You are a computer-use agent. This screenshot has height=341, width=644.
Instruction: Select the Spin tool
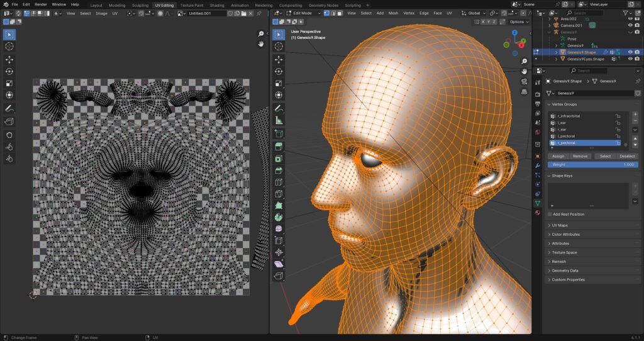pyautogui.click(x=279, y=217)
